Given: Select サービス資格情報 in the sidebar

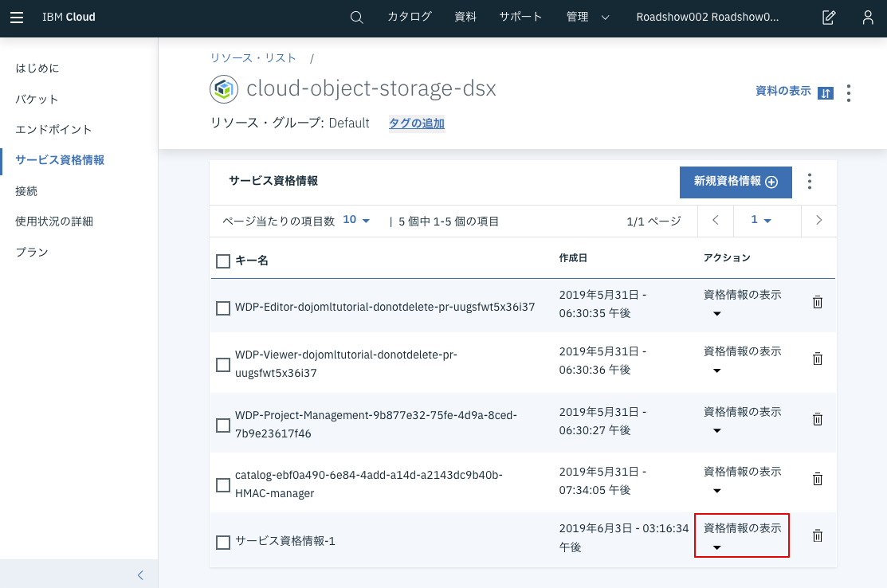Looking at the screenshot, I should 60,161.
